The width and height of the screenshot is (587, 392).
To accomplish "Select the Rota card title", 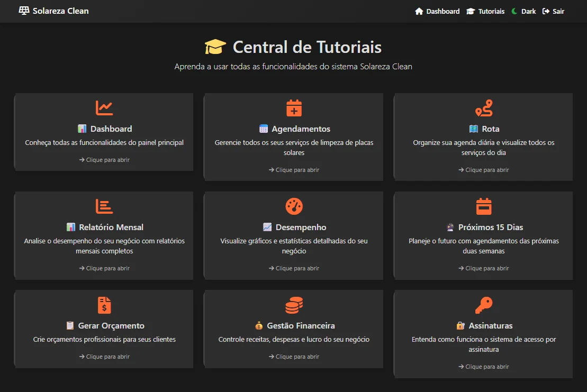I will pyautogui.click(x=491, y=129).
